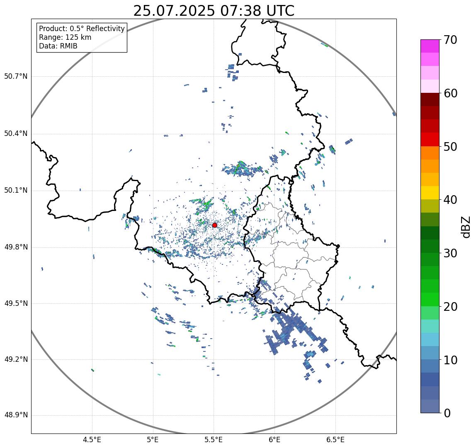Click the colorbar tick label 10

tap(450, 360)
